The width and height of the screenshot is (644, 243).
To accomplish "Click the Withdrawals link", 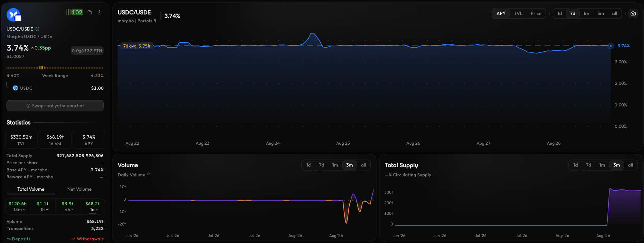I will click(x=88, y=239).
